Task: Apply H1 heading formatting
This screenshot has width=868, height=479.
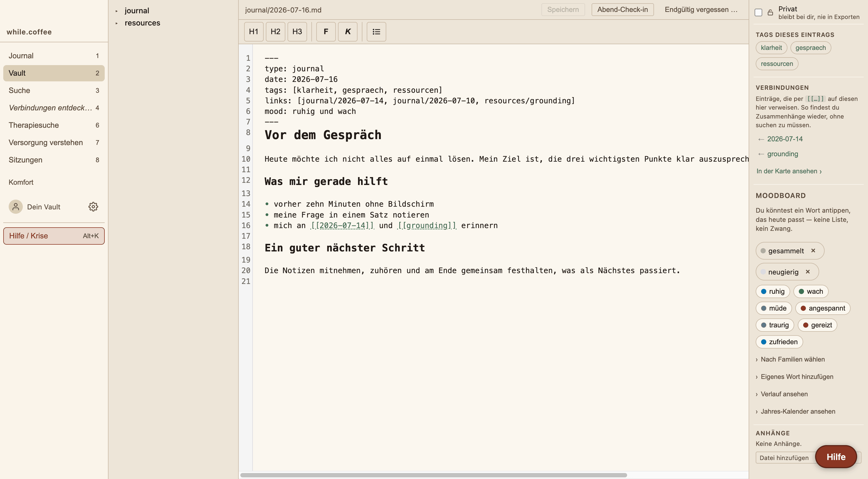Action: tap(253, 32)
